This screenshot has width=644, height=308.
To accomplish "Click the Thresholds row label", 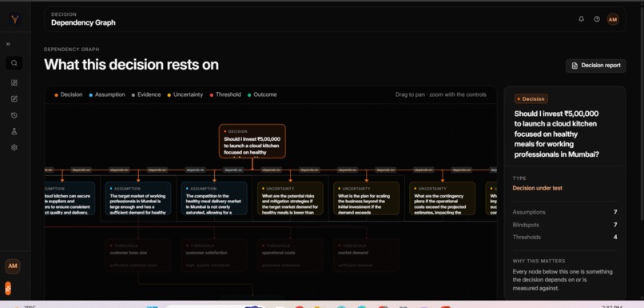I will pyautogui.click(x=527, y=237).
